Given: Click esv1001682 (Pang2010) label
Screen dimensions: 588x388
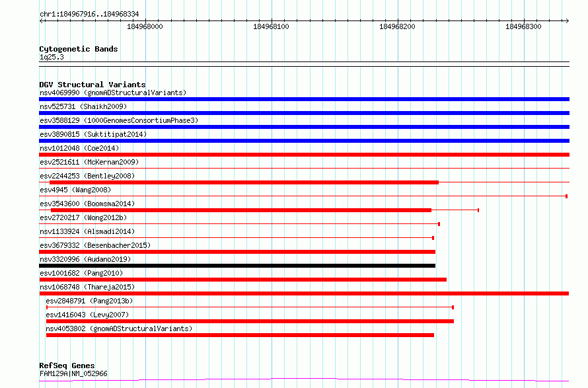Looking at the screenshot, I should coord(81,273).
